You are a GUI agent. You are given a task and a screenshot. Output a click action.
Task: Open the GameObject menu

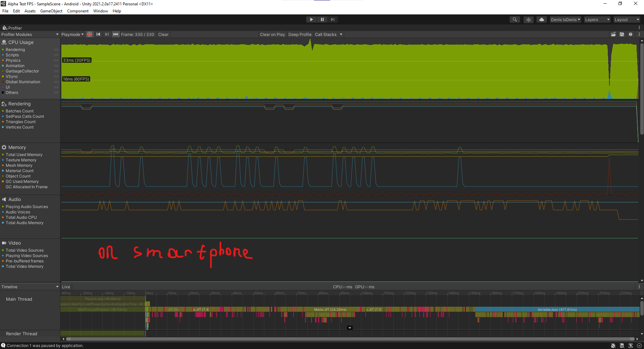(x=51, y=11)
